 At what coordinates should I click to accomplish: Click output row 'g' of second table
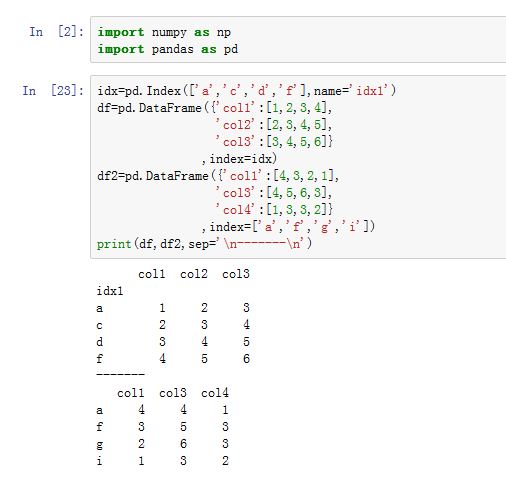(x=162, y=444)
